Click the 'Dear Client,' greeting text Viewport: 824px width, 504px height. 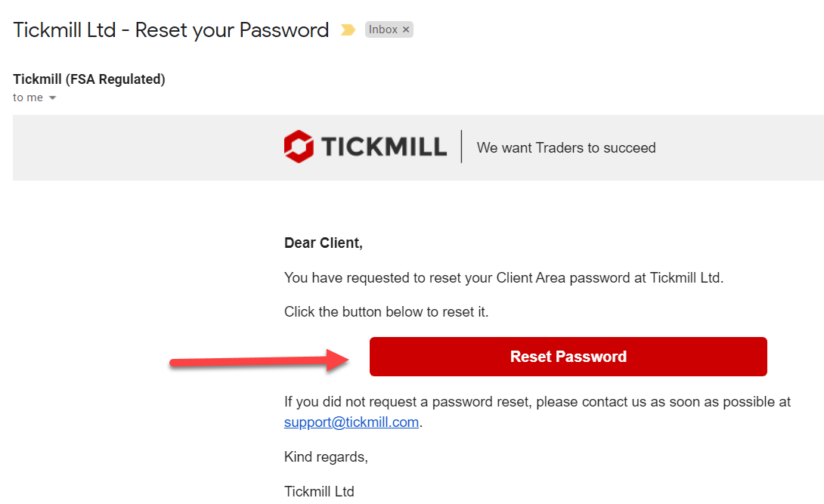(x=324, y=243)
